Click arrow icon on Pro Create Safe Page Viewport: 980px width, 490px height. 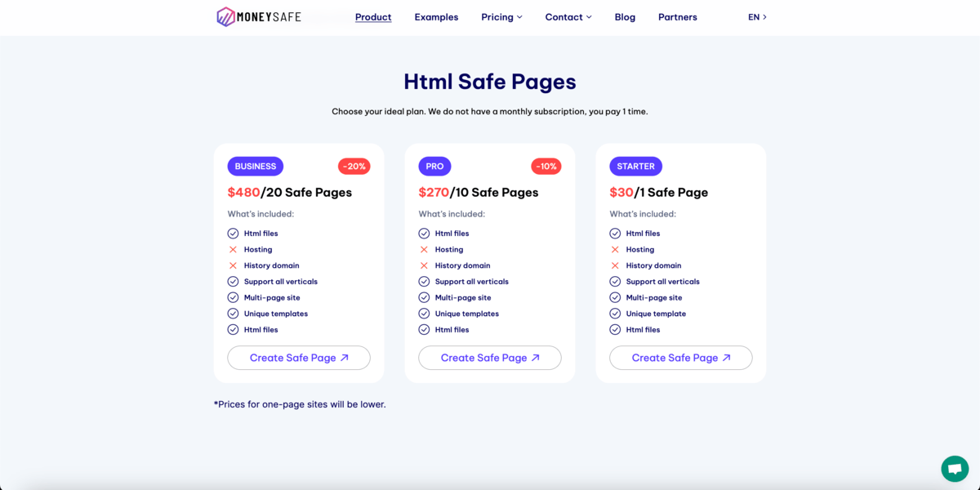click(536, 358)
